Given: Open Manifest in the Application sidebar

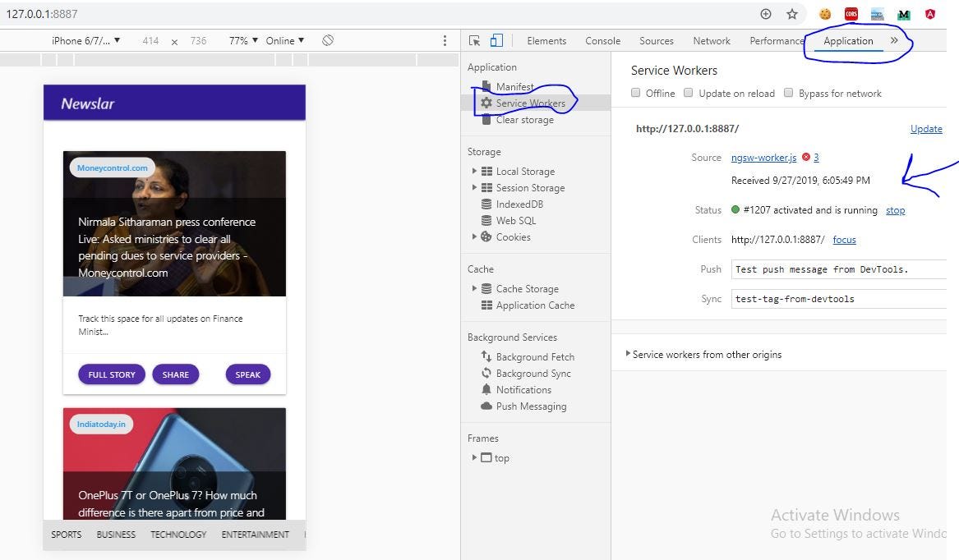Looking at the screenshot, I should coord(514,85).
